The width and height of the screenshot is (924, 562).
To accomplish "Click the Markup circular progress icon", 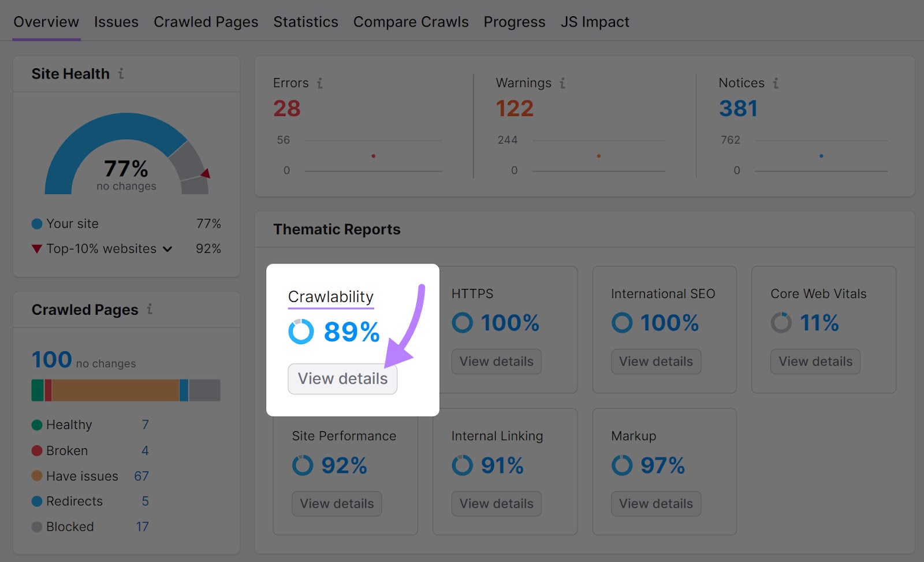I will pyautogui.click(x=621, y=465).
